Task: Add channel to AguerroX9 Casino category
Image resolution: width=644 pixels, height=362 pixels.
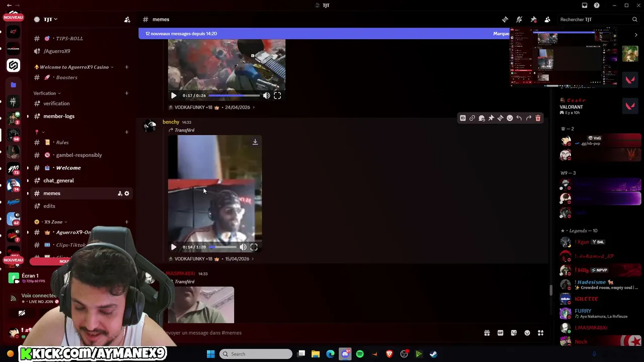Action: click(x=127, y=67)
